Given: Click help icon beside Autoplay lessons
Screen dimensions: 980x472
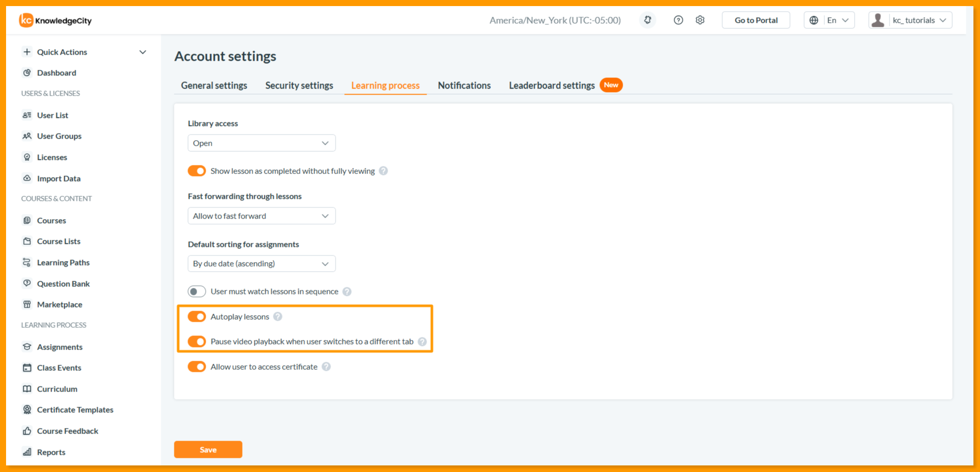Looking at the screenshot, I should tap(277, 316).
